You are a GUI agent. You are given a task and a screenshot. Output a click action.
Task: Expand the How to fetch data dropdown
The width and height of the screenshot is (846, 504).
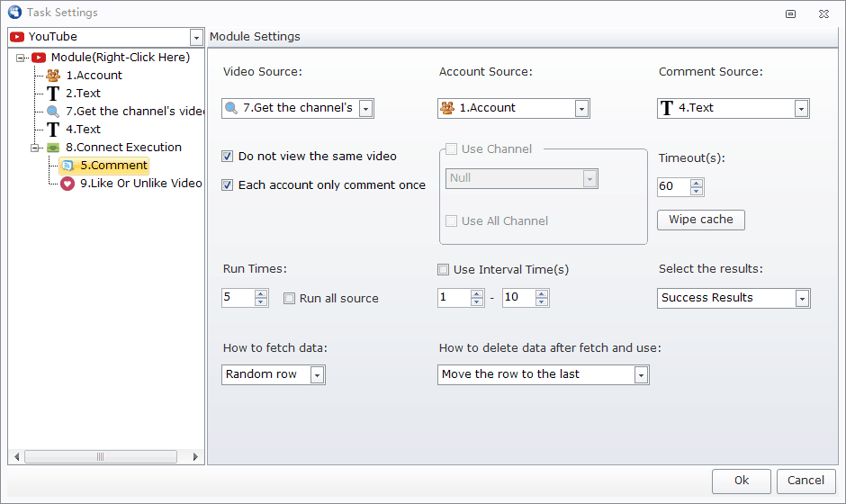[317, 375]
